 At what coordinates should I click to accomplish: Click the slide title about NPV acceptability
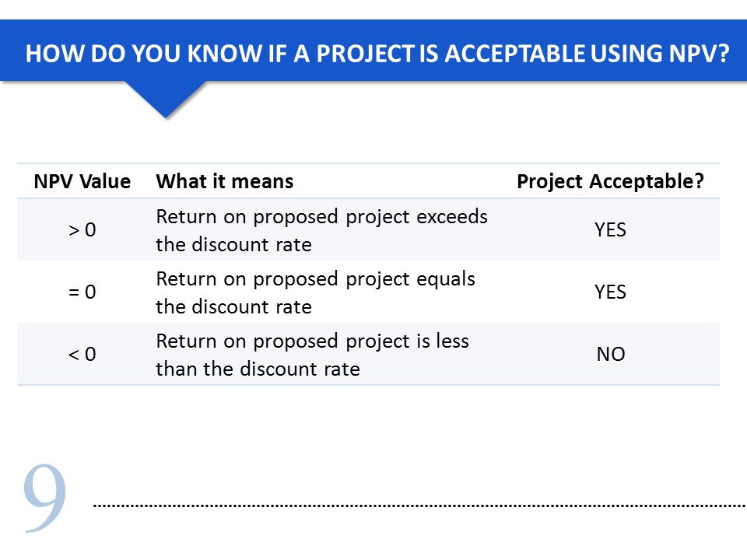[377, 54]
